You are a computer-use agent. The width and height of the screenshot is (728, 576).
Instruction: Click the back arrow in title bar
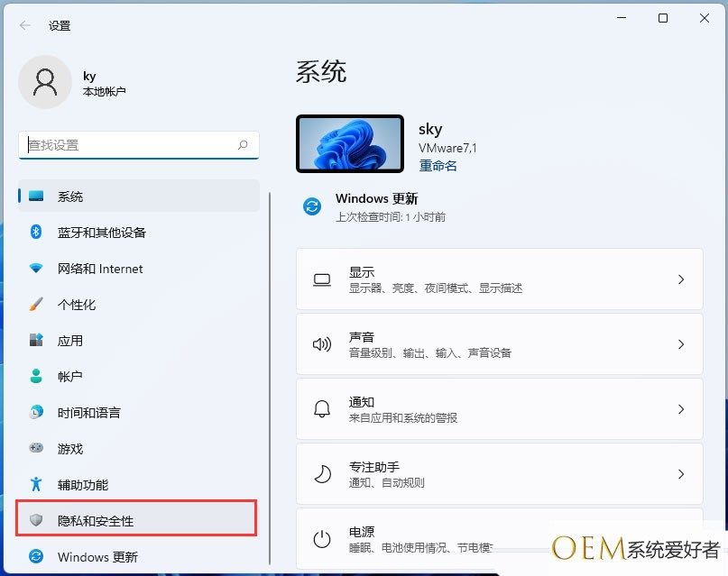coord(25,25)
